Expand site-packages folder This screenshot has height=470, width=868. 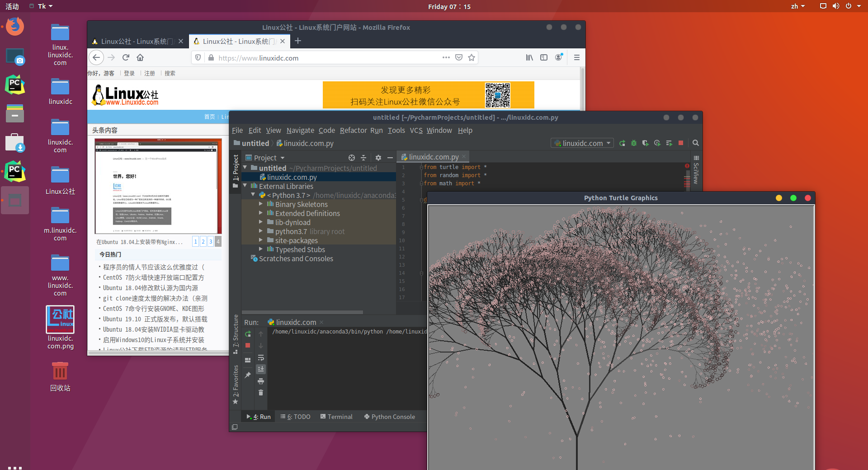tap(261, 240)
